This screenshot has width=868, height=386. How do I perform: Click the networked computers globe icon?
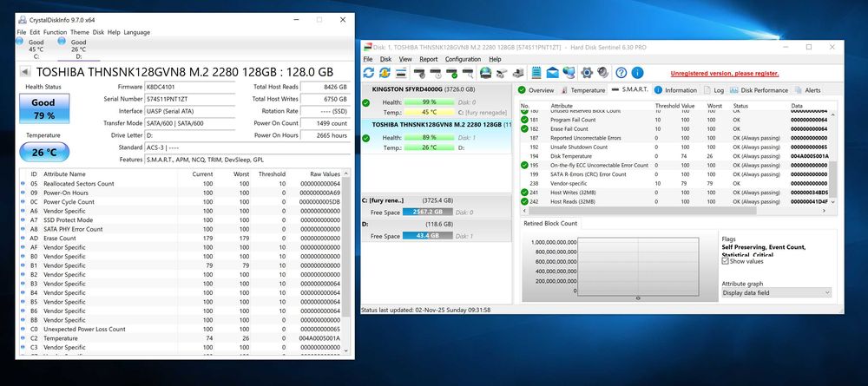point(569,73)
